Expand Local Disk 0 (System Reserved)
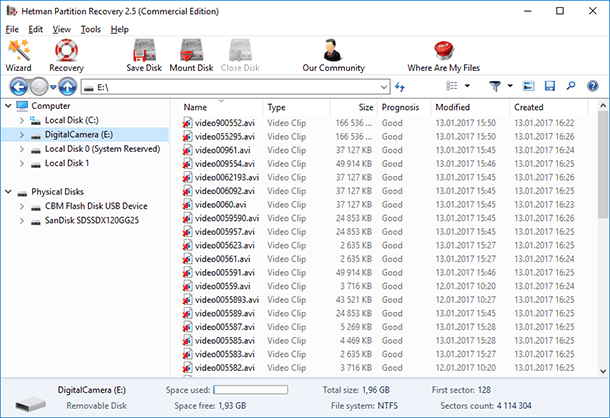610x418 pixels. (x=22, y=149)
